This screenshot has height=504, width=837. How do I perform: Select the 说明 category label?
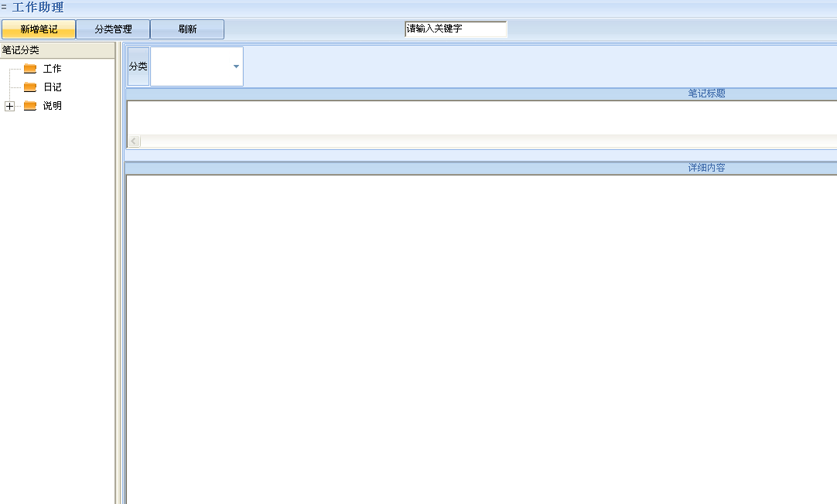pyautogui.click(x=53, y=106)
